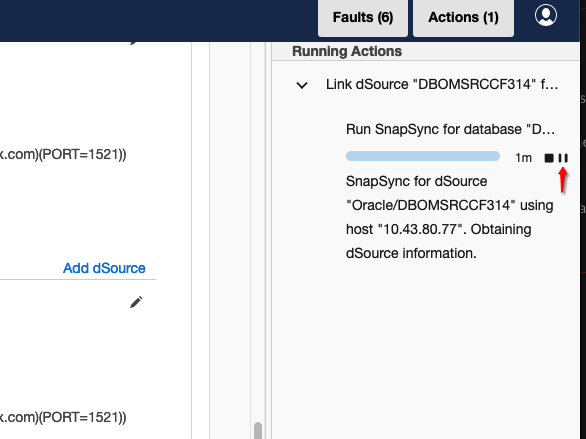Click the lower (PORT=1521) connection string
Viewport: 586px width, 439px height.
(63, 417)
